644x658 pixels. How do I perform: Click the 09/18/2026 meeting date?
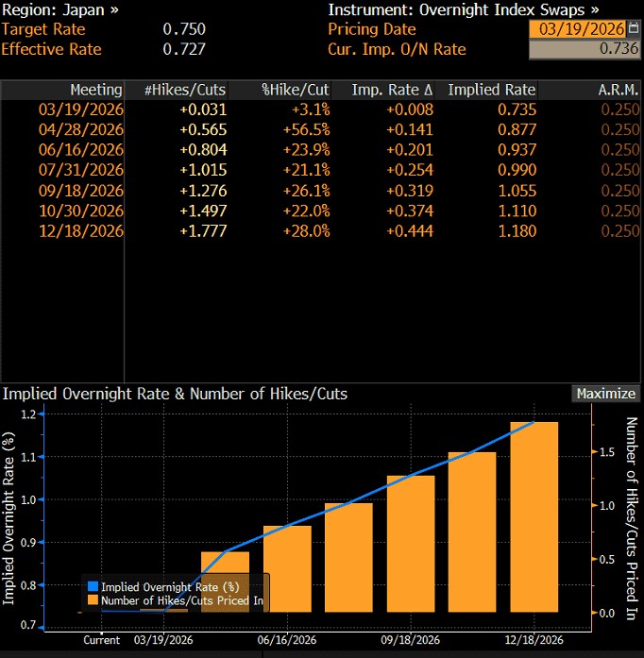coord(81,191)
